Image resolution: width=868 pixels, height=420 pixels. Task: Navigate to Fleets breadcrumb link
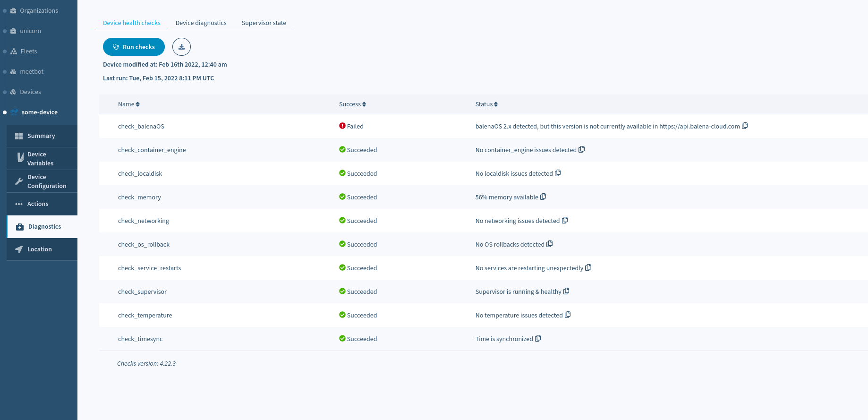pos(28,51)
